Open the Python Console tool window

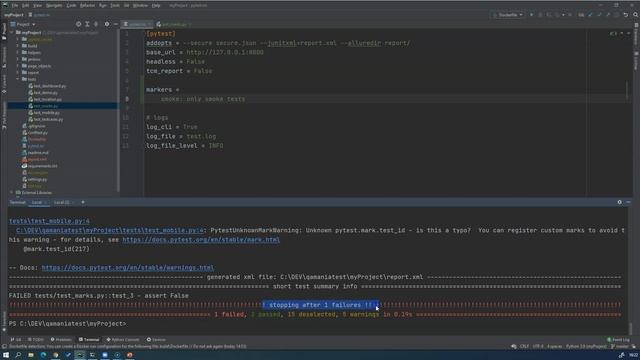point(123,340)
